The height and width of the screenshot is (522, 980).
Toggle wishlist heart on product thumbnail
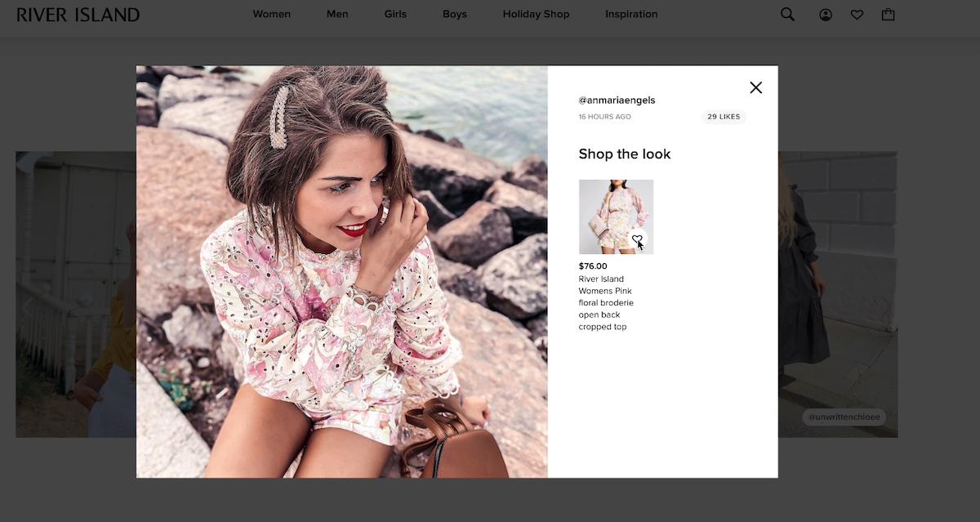click(x=637, y=239)
